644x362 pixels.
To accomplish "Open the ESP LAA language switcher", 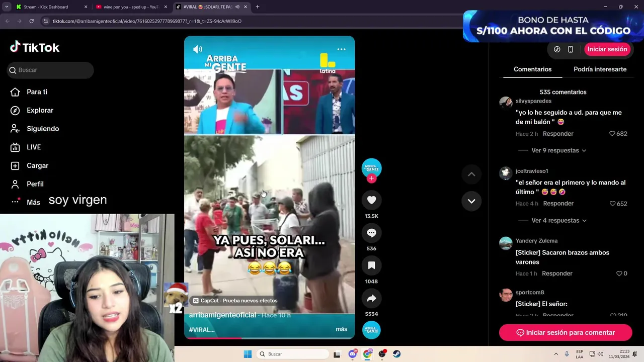I will tap(580, 354).
